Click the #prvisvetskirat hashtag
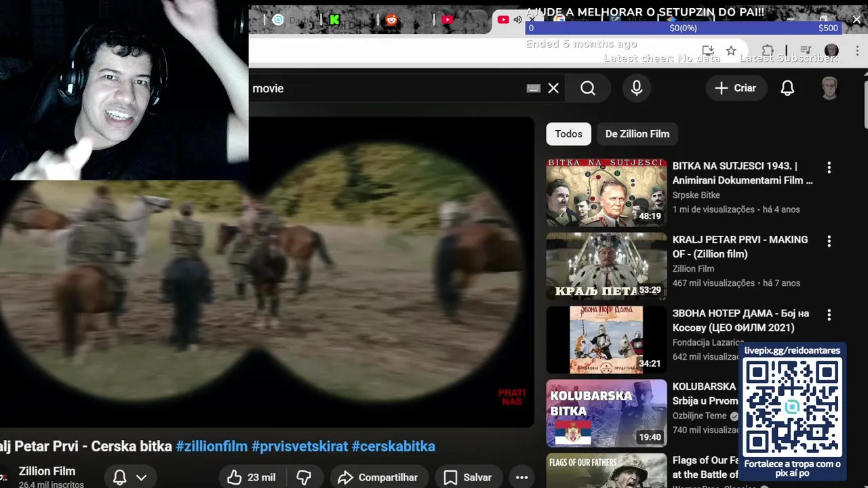Image resolution: width=868 pixels, height=488 pixels. coord(300,446)
